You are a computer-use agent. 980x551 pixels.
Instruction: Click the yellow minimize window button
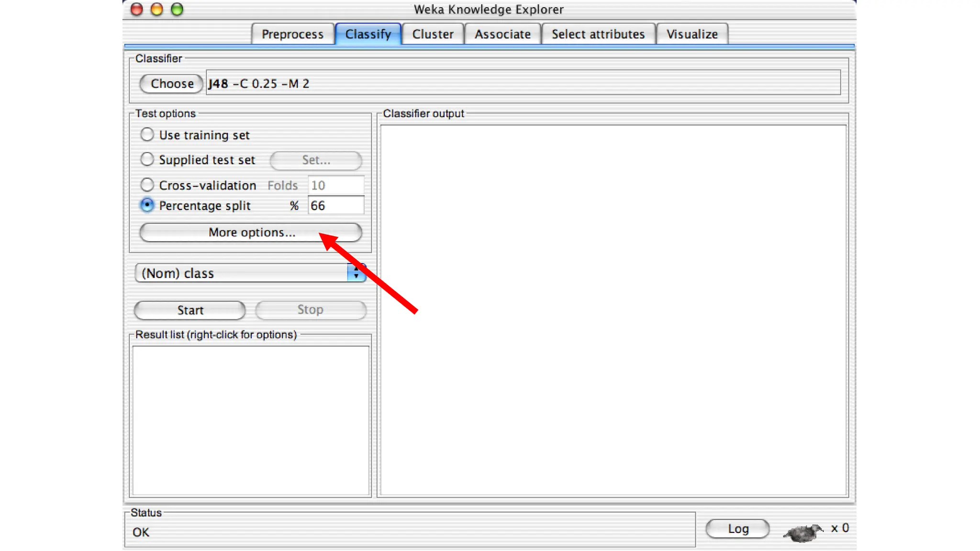tap(157, 9)
